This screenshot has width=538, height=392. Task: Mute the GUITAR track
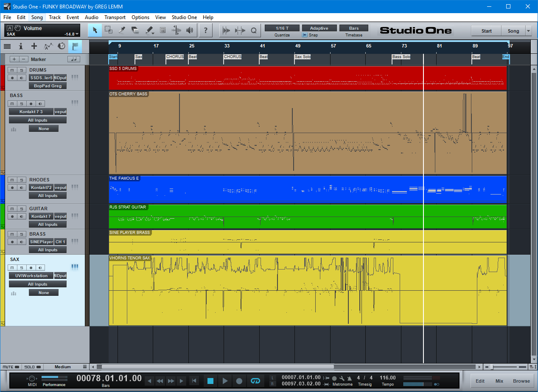click(12, 209)
